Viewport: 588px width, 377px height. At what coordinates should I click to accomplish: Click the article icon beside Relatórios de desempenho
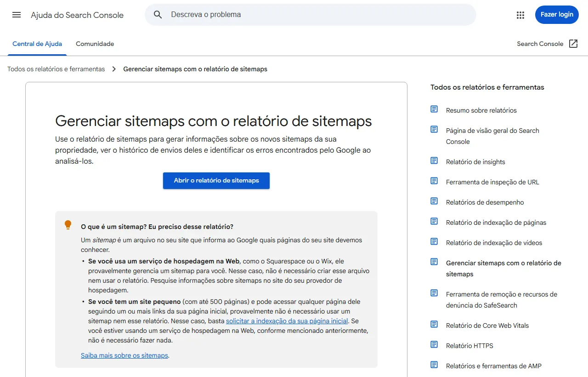pos(434,201)
